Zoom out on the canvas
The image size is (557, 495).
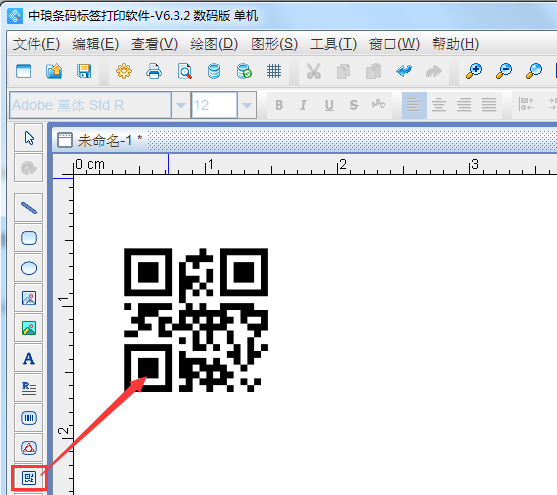[x=504, y=71]
